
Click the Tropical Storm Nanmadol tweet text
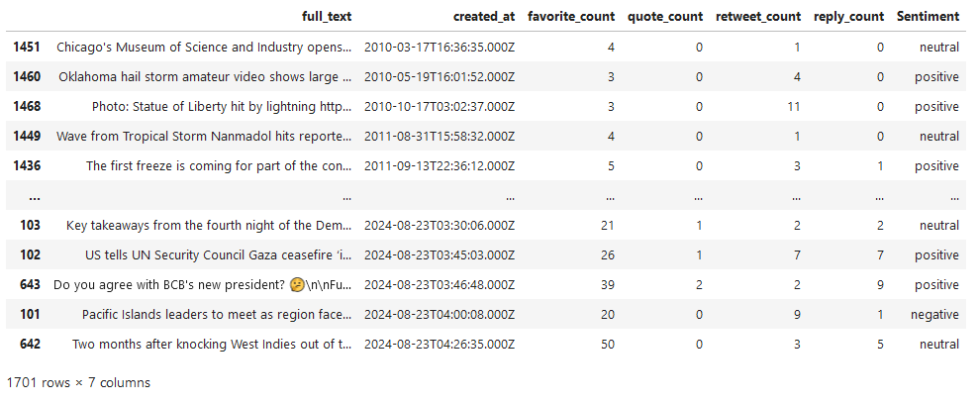click(204, 137)
